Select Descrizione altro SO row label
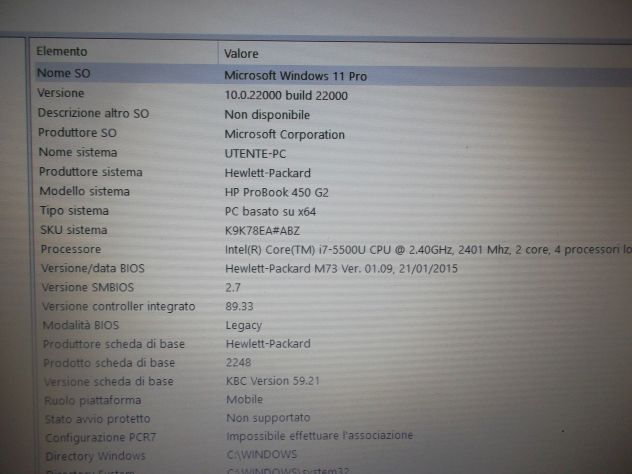The width and height of the screenshot is (632, 474). (x=93, y=113)
